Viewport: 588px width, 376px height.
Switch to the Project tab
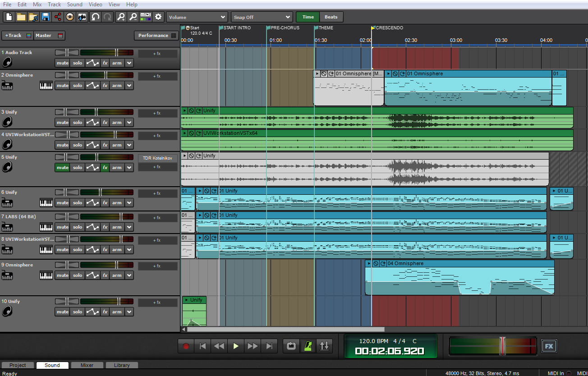coord(18,365)
